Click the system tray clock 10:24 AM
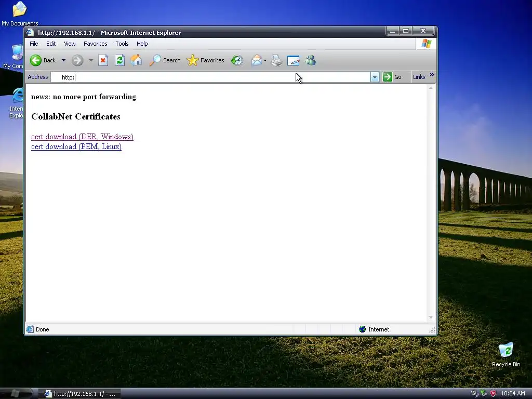 point(513,394)
